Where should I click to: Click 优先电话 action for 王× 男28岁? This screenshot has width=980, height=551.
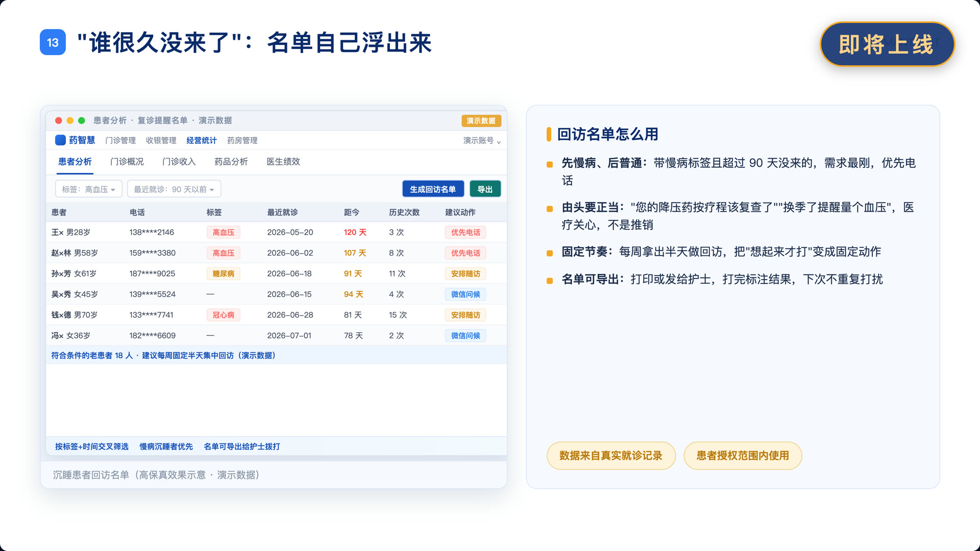coord(465,233)
